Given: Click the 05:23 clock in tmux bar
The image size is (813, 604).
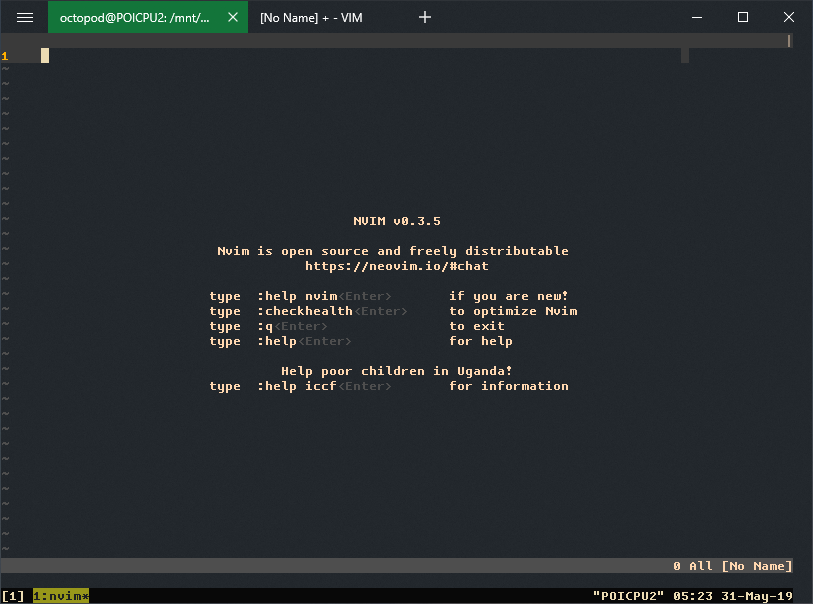Looking at the screenshot, I should click(x=693, y=596).
